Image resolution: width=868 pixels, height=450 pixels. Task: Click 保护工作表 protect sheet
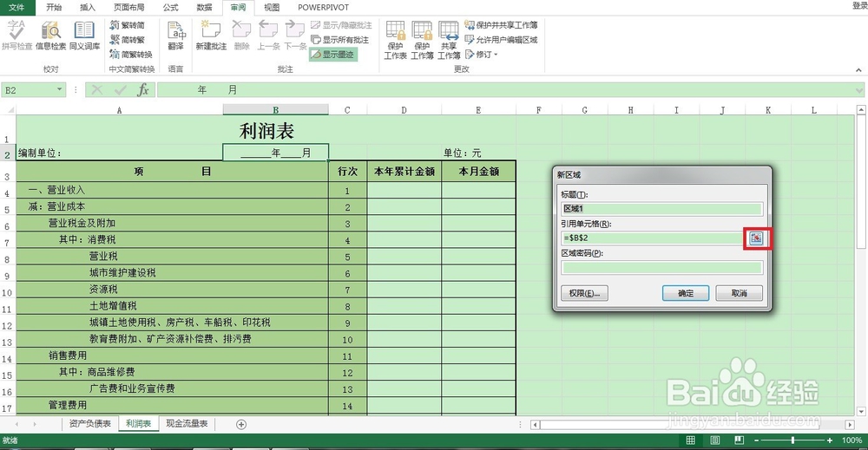(395, 40)
